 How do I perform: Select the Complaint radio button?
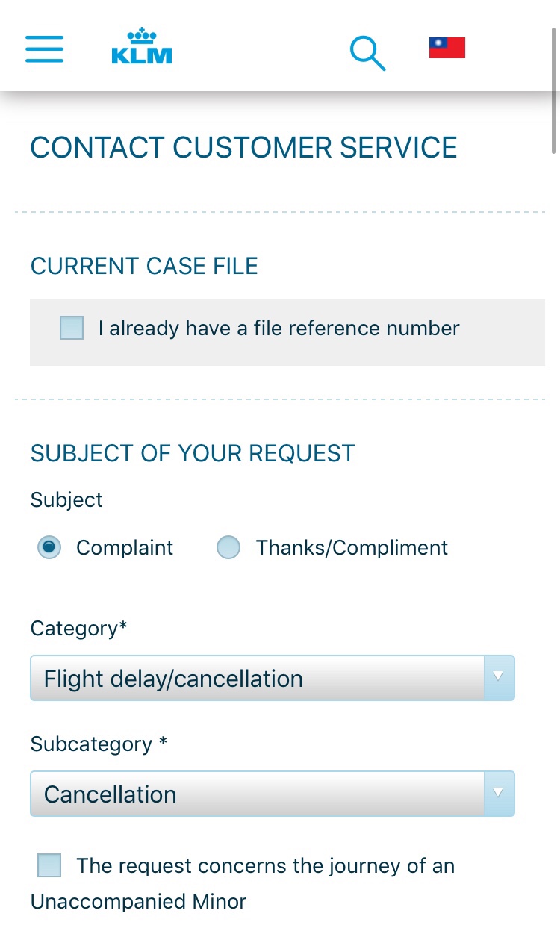pyautogui.click(x=49, y=548)
